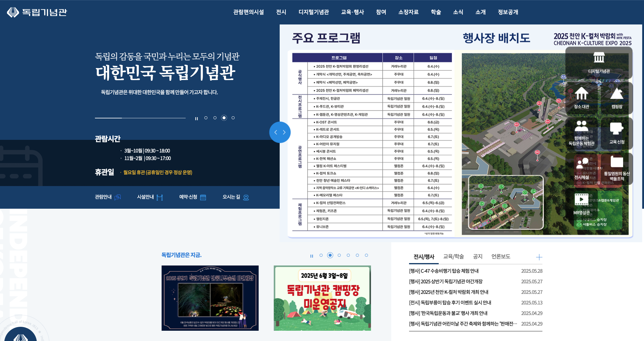Viewport: 644px width, 341px height.
Task: Select third 독립기념관은 지금 slide dot
Action: pyautogui.click(x=339, y=255)
